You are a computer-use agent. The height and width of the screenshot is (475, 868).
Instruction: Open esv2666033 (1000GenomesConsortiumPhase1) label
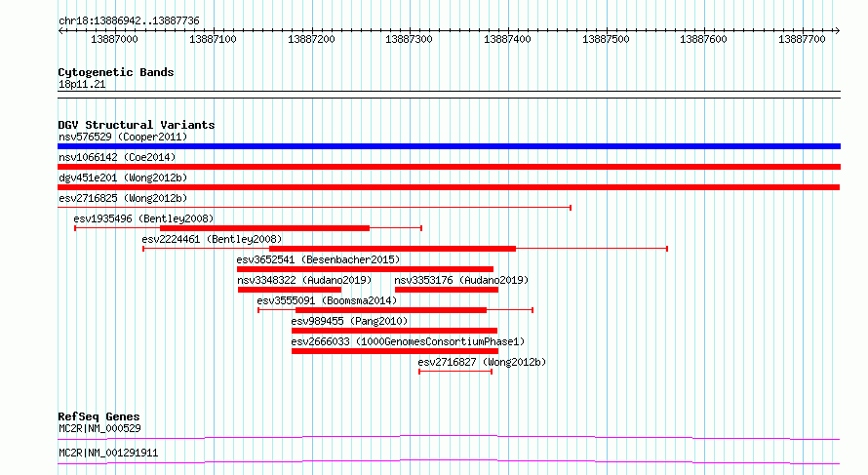point(408,341)
